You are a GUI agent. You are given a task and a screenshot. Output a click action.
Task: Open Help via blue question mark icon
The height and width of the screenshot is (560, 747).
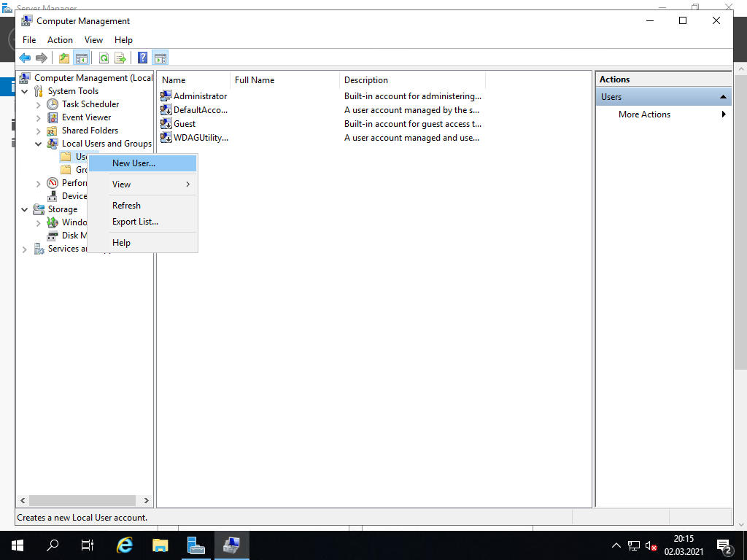(142, 58)
